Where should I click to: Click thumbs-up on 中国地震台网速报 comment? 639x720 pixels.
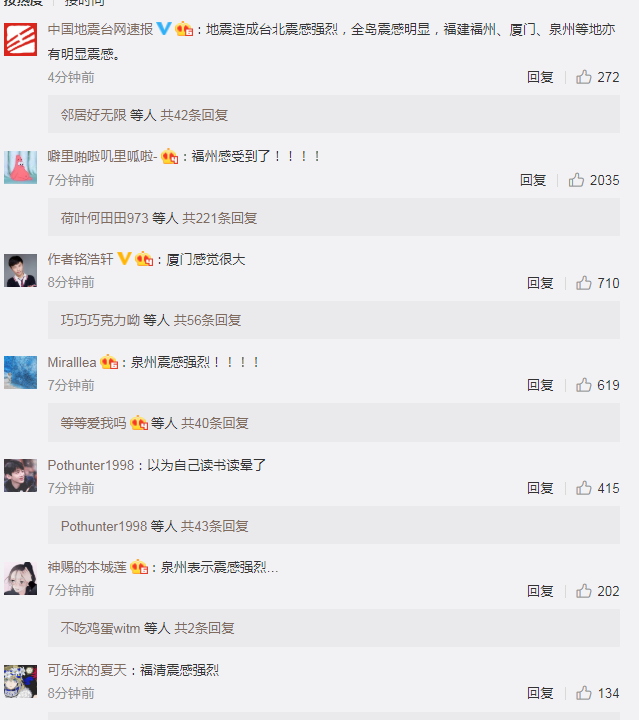click(x=584, y=77)
